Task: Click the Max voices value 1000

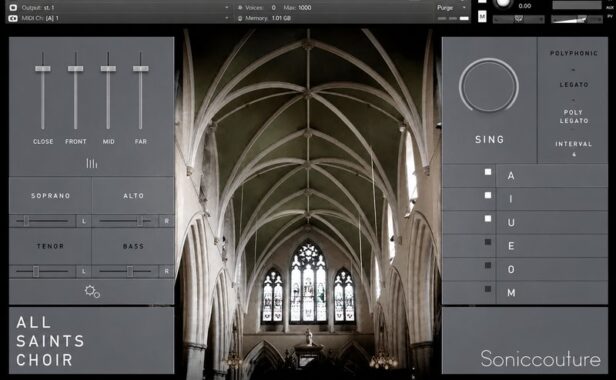Action: pyautogui.click(x=304, y=7)
